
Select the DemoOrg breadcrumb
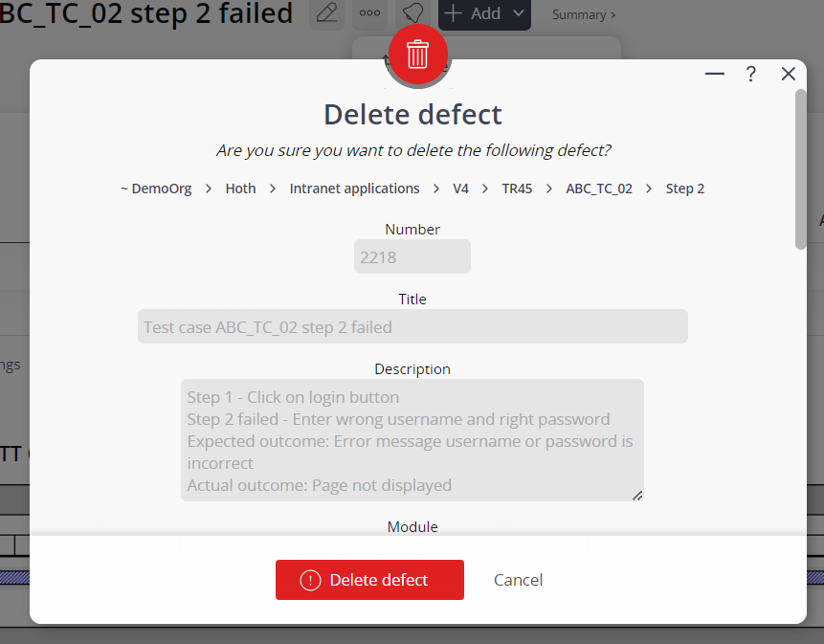point(157,189)
